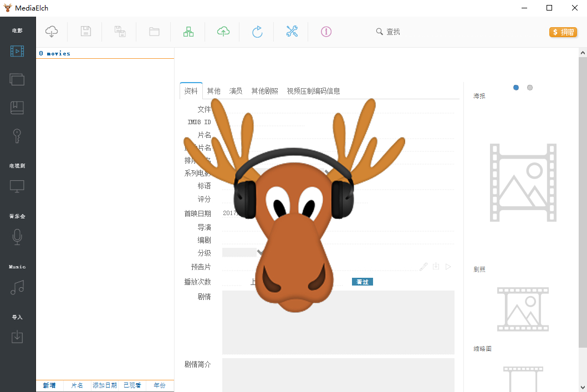This screenshot has height=392, width=587.
Task: Click the "0 movies" count label
Action: (55, 54)
